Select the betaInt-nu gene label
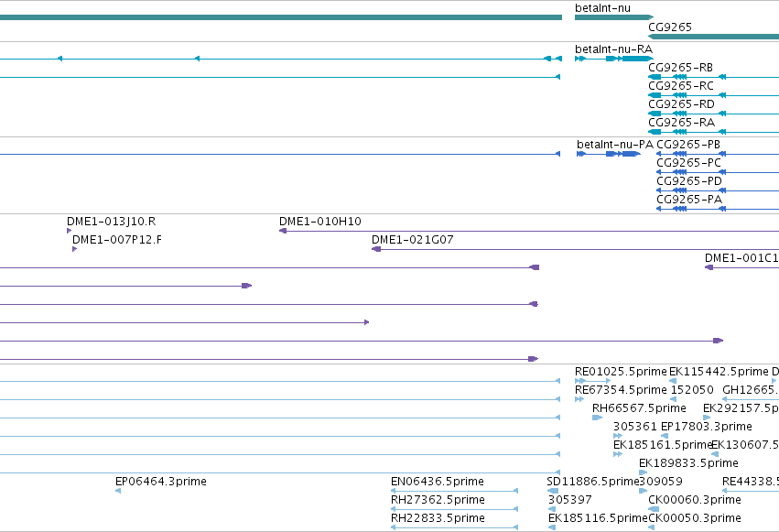Image resolution: width=779 pixels, height=532 pixels. tap(602, 8)
